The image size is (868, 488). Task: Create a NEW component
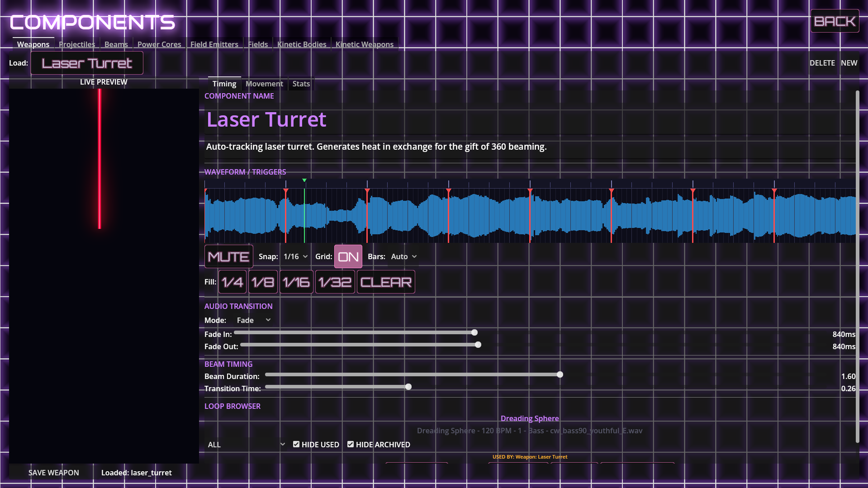coord(849,63)
